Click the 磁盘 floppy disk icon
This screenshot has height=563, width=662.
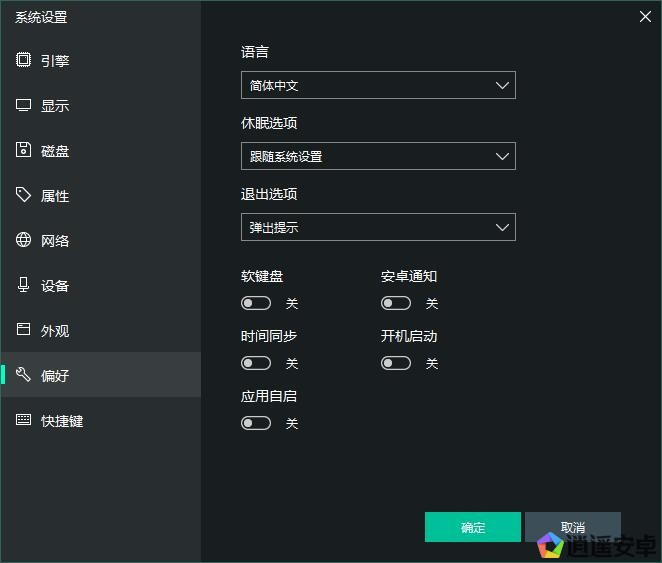(x=24, y=150)
